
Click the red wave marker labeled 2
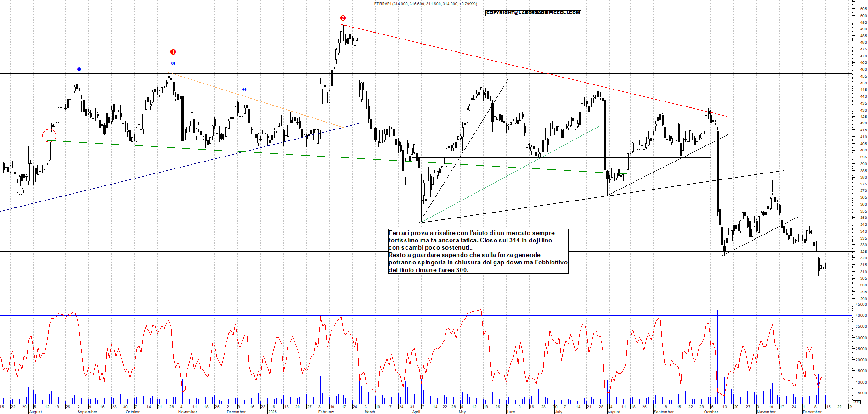tap(343, 18)
